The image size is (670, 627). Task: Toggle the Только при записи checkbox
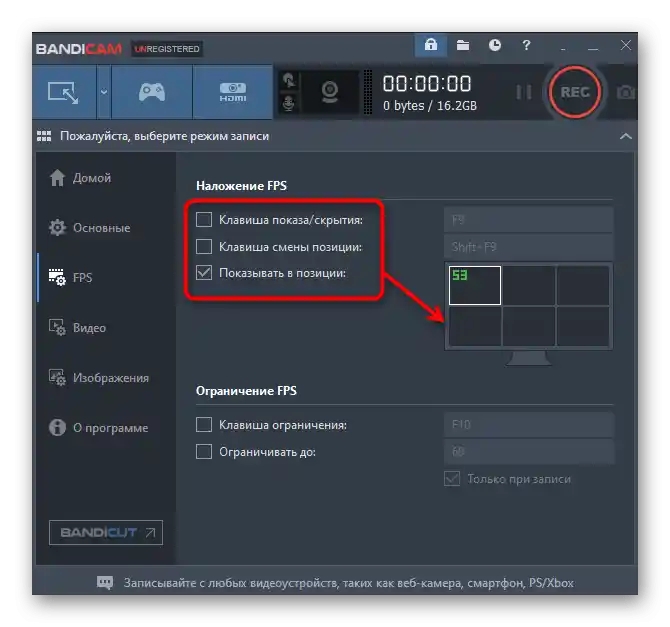(452, 479)
